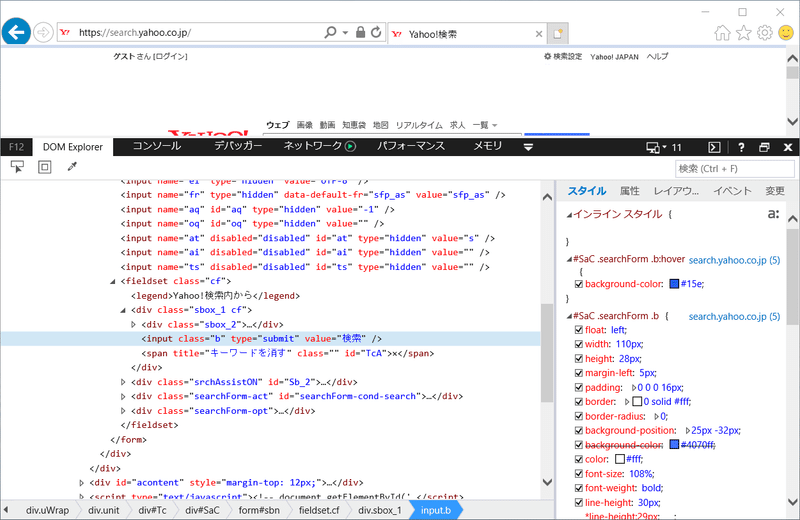Open the ネットワーク tab
Viewport: 800px width, 520px height.
click(x=313, y=146)
